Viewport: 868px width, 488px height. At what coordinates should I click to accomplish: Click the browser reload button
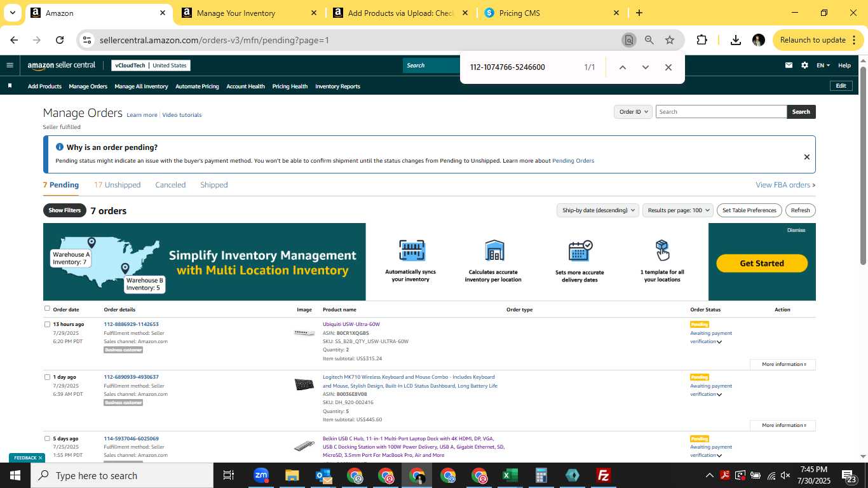(60, 40)
